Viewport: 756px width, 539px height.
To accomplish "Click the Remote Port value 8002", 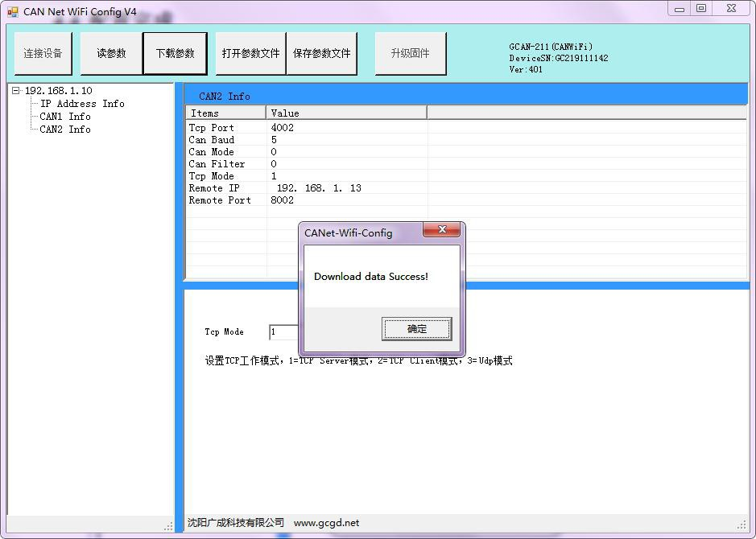I will pos(283,200).
